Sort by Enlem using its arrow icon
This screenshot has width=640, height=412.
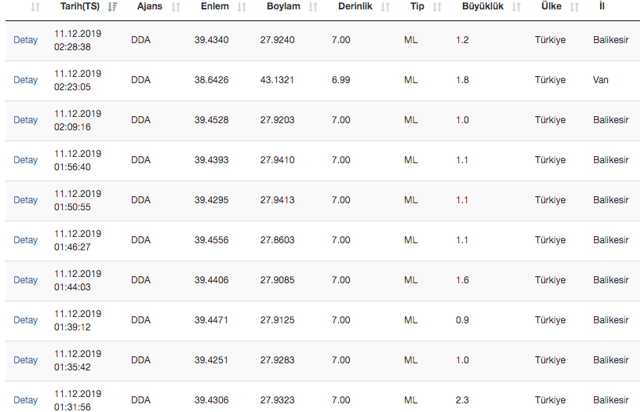(x=243, y=7)
